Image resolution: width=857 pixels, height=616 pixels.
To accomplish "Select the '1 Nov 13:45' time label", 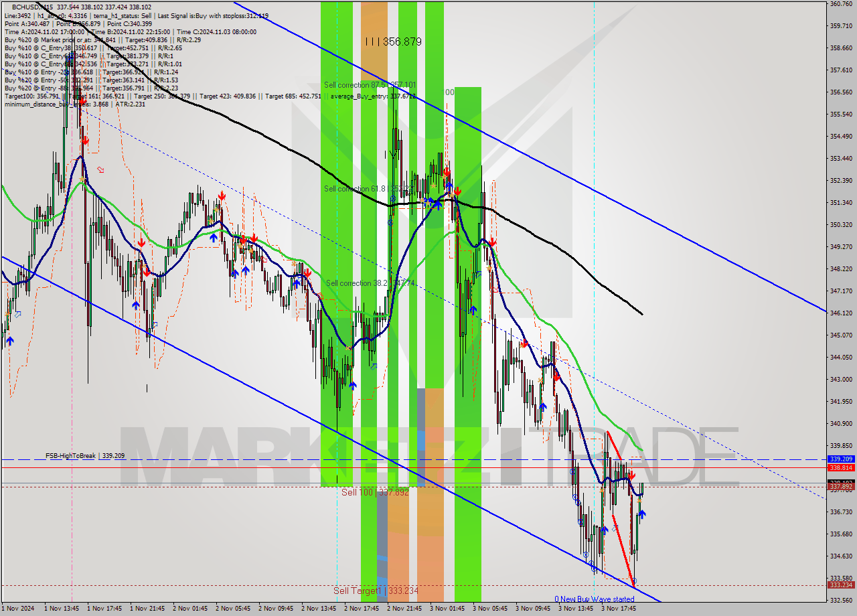I will [x=62, y=609].
